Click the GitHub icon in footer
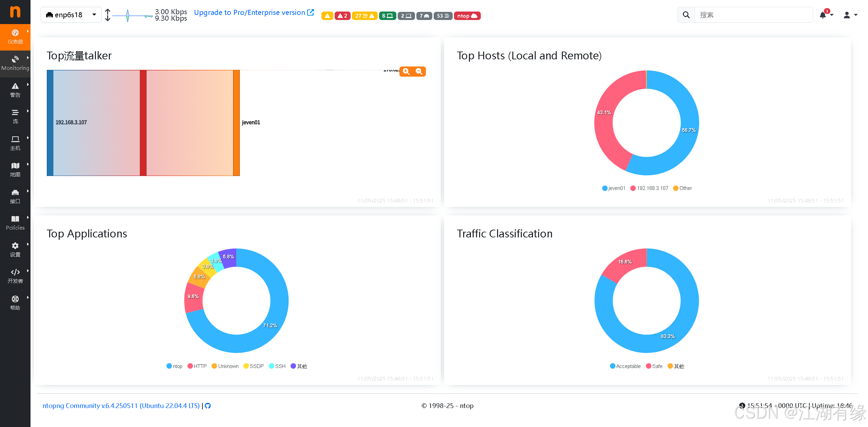Screen dimensions: 868x427 tap(208, 406)
